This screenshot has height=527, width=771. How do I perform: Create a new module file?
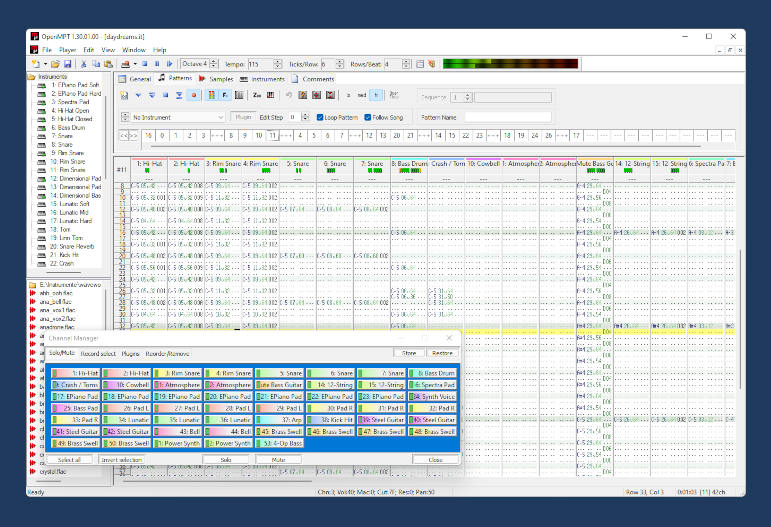tap(35, 64)
